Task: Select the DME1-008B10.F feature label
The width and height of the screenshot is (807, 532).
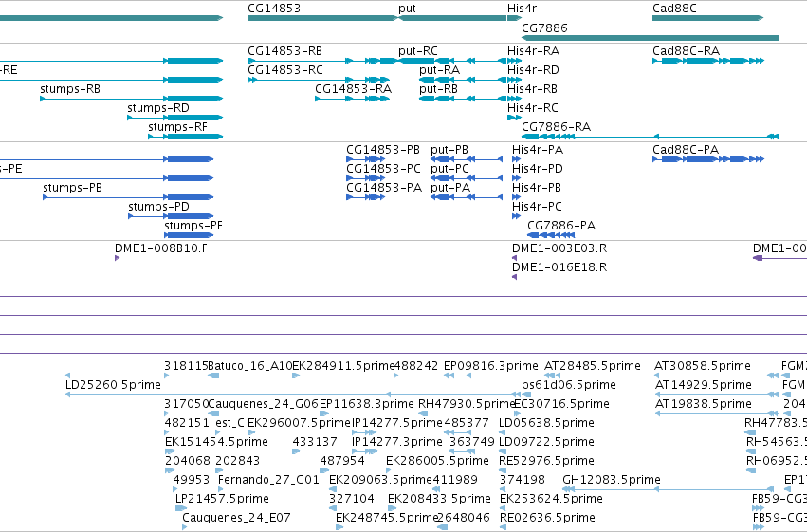Action: pyautogui.click(x=161, y=248)
